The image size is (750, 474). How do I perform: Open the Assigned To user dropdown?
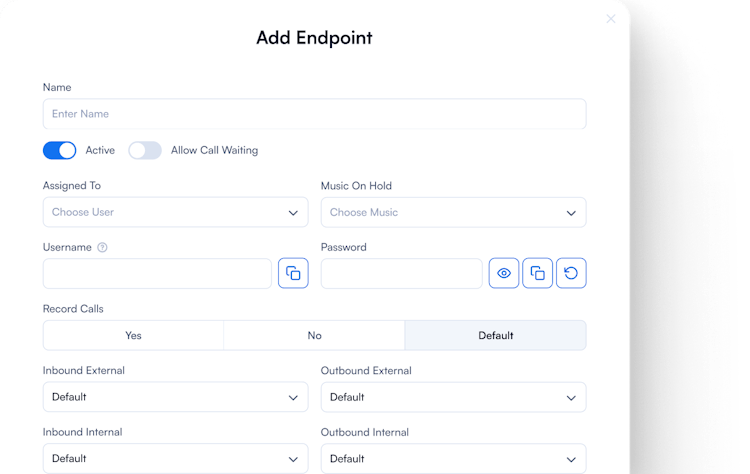175,212
